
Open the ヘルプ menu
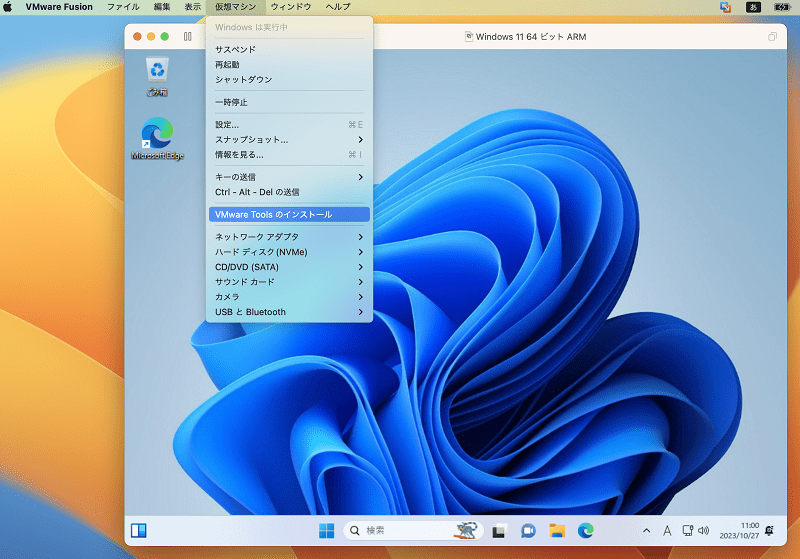point(338,7)
